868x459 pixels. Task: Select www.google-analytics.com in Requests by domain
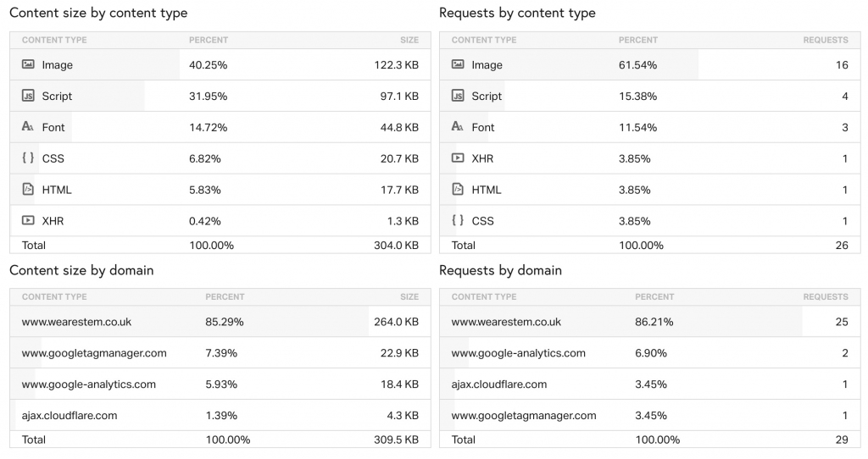518,353
